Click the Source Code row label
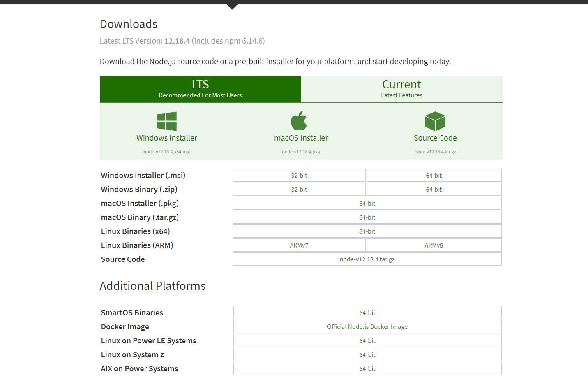Image resolution: width=588 pixels, height=384 pixels. point(123,259)
